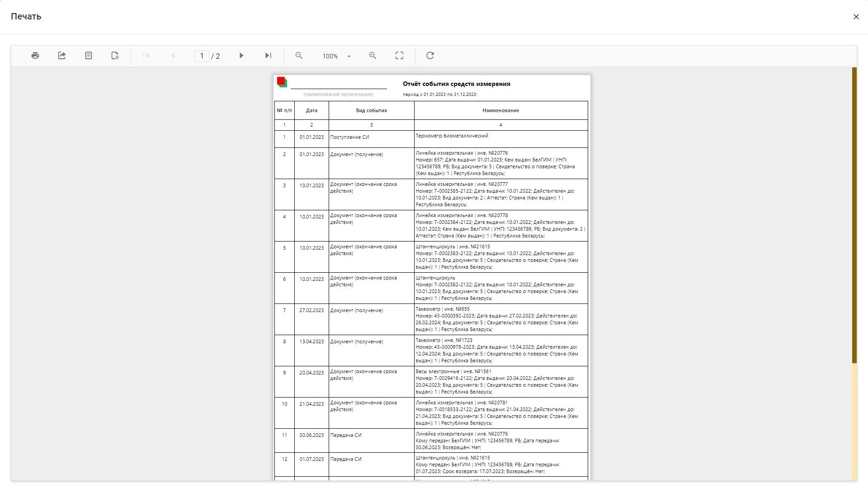The height and width of the screenshot is (488, 868).
Task: Switch the viewer to full screen
Action: point(399,56)
